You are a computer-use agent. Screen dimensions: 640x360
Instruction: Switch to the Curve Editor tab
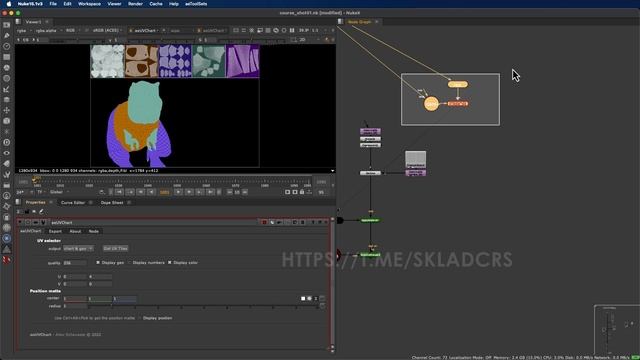(x=73, y=202)
